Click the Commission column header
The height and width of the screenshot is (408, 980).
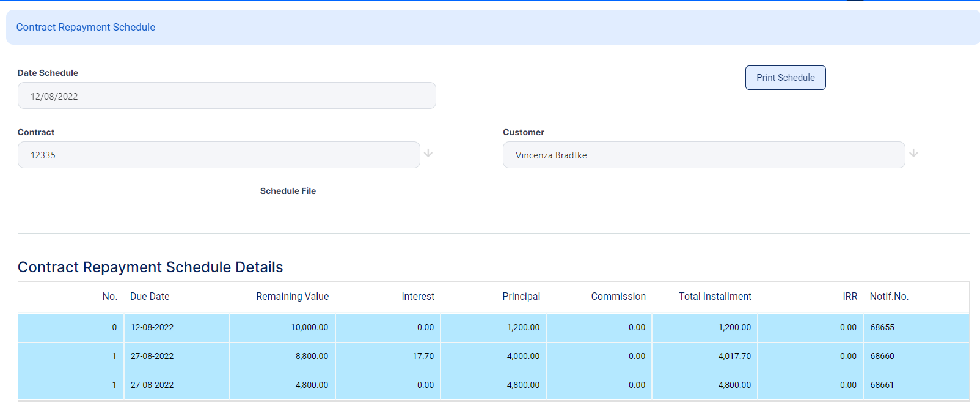(x=618, y=297)
